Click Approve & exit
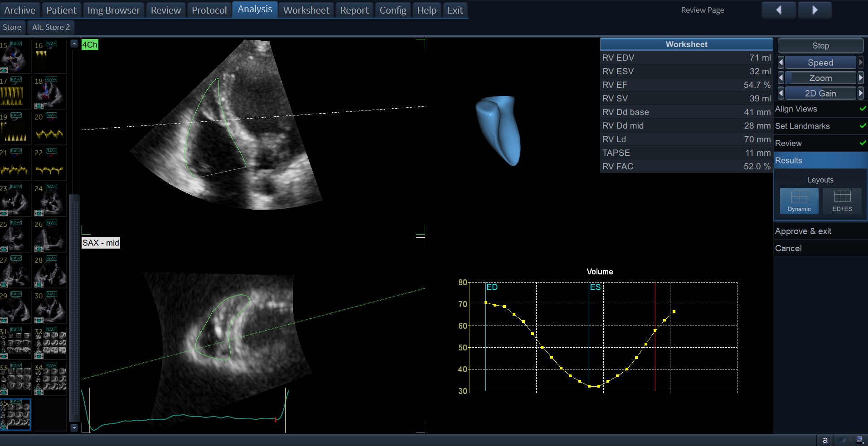868x446 pixels. coord(803,231)
